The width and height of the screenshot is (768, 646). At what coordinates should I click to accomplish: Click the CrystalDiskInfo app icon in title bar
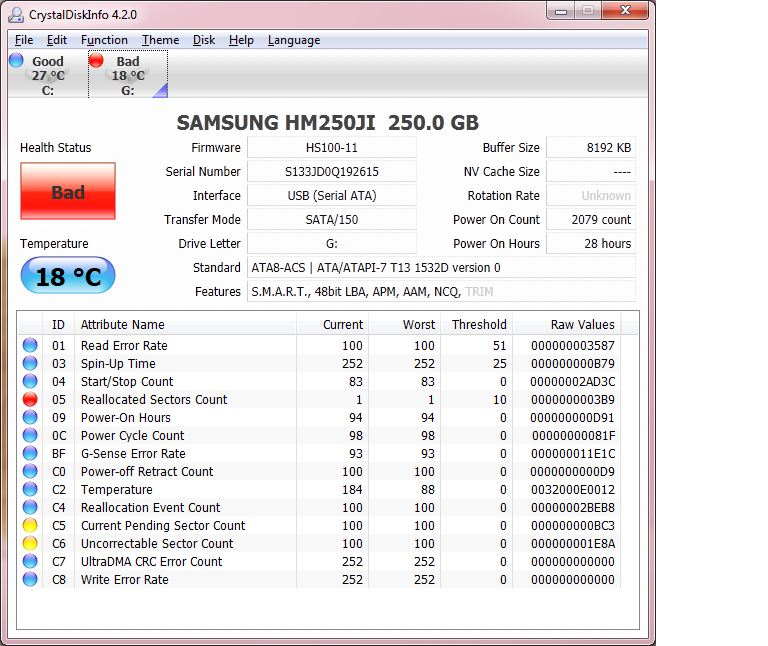pyautogui.click(x=16, y=15)
